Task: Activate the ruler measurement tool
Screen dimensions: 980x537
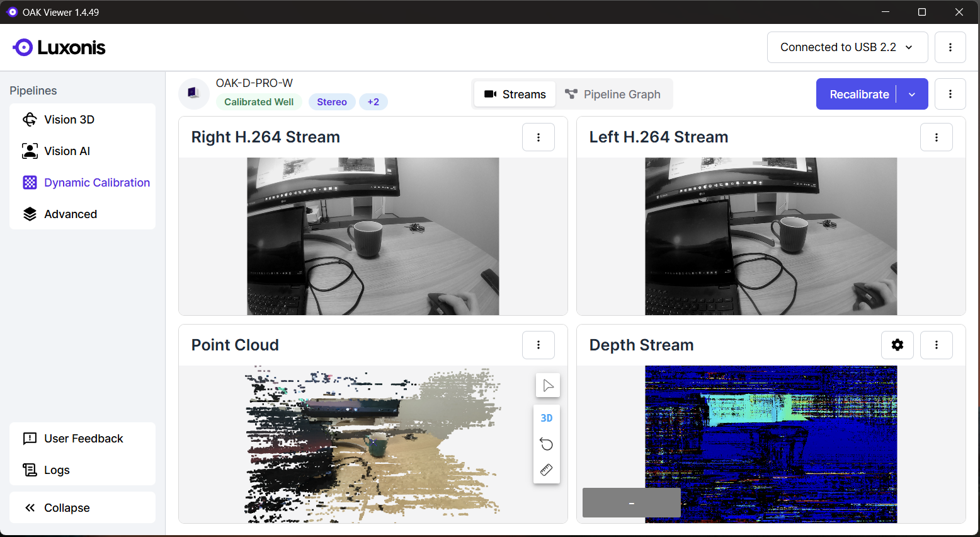Action: point(547,470)
